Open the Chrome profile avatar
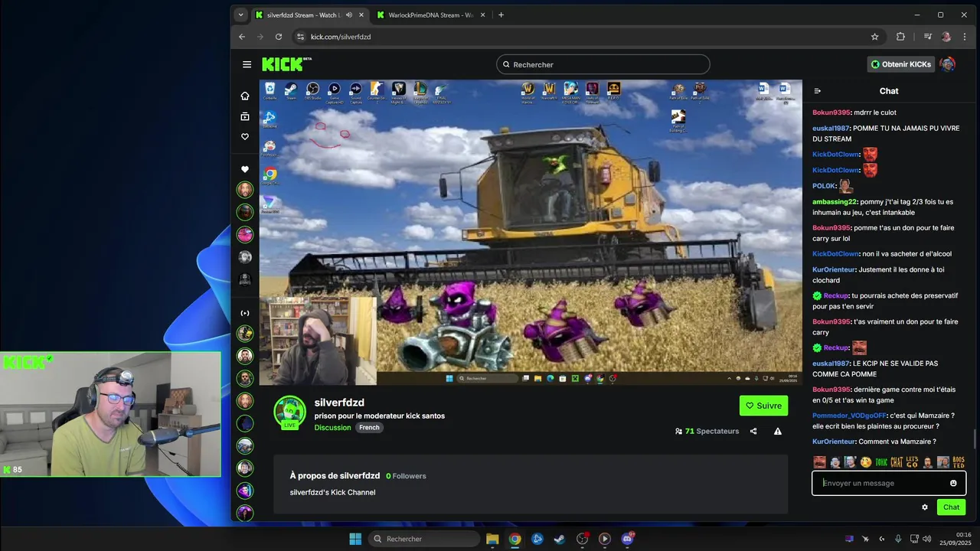The image size is (980, 551). (x=946, y=37)
